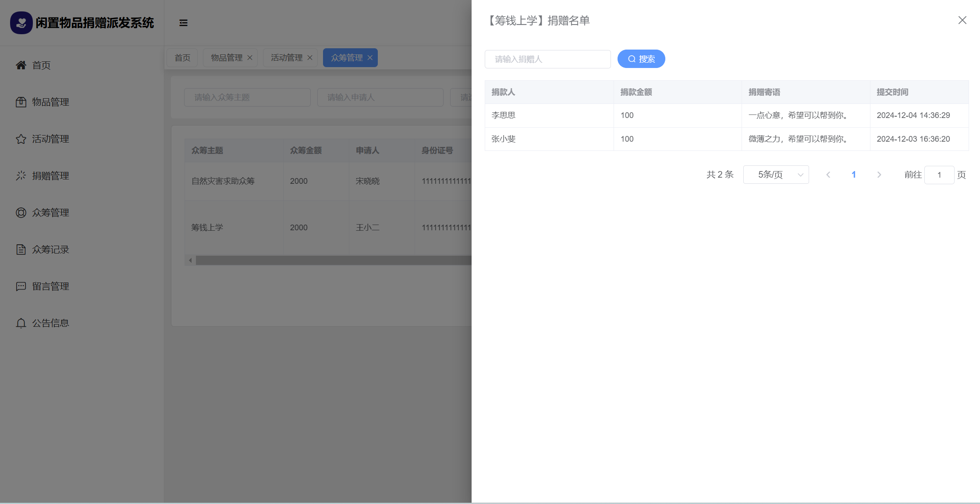Toggle sidebar collapse hamburger icon
980x504 pixels.
(183, 23)
